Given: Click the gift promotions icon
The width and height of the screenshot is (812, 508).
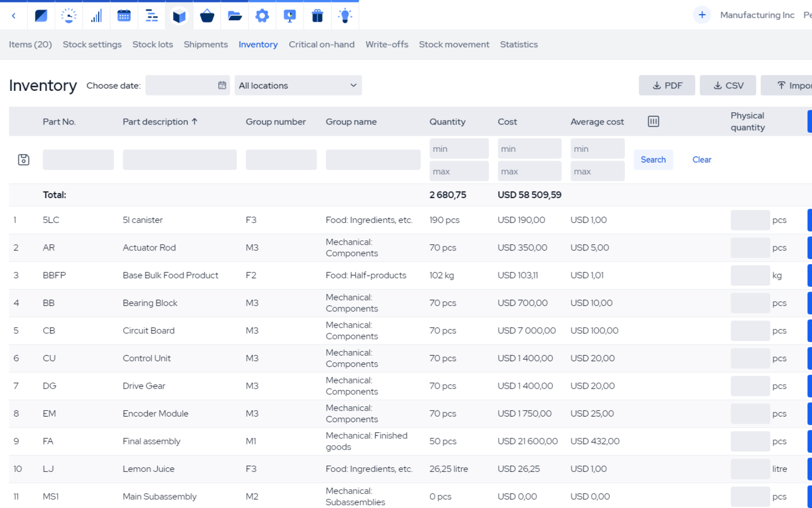Looking at the screenshot, I should 317,15.
